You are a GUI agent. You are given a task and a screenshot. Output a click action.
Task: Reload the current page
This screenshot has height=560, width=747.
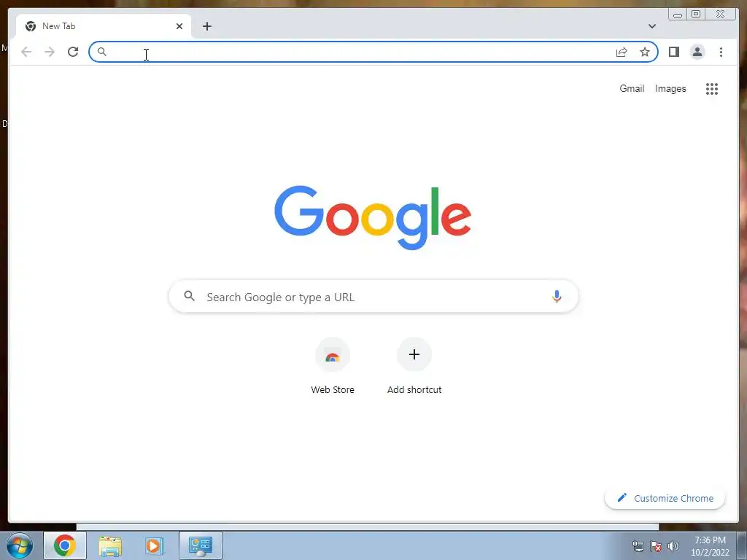[x=73, y=52]
